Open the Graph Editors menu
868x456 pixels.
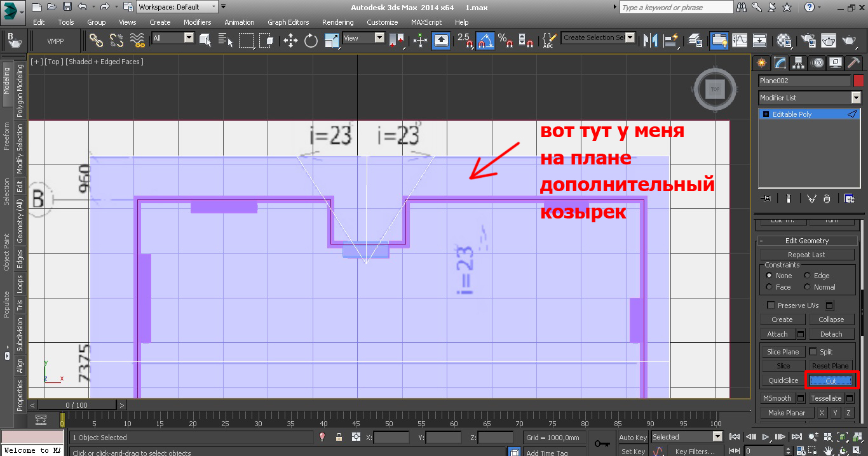point(288,22)
